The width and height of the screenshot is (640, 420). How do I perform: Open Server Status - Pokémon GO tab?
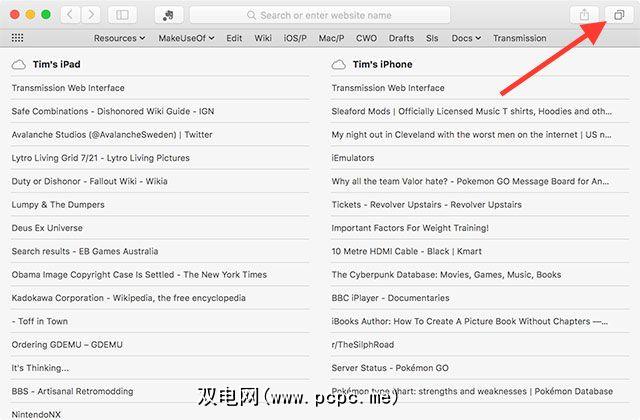tap(480, 368)
